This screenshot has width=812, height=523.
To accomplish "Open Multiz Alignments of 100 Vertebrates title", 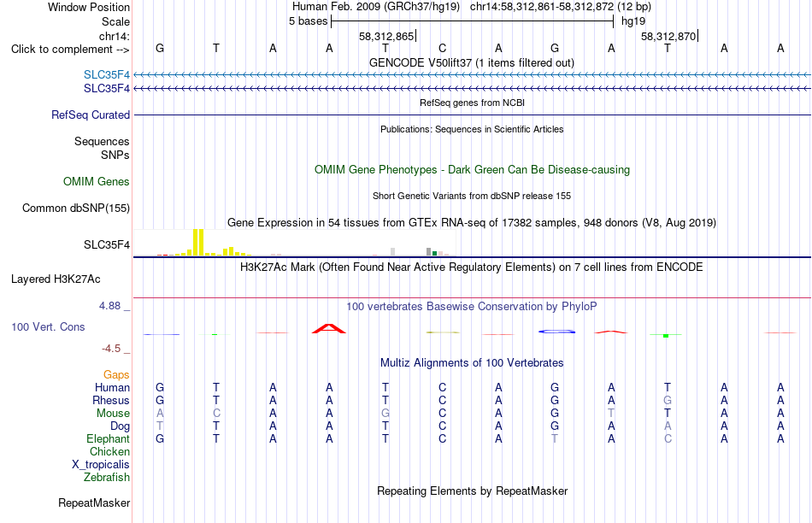I will click(x=472, y=363).
